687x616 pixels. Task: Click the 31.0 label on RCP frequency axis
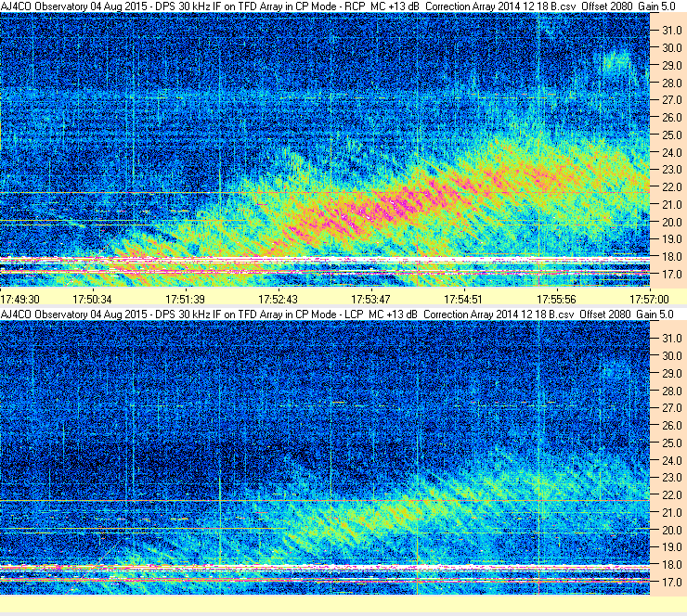point(671,31)
